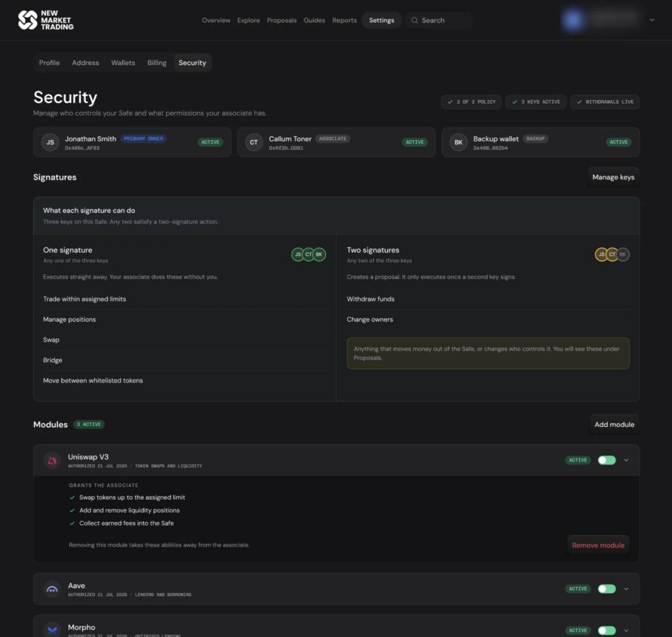This screenshot has height=637, width=672.
Task: Click the 'Change owners' row
Action: [488, 319]
